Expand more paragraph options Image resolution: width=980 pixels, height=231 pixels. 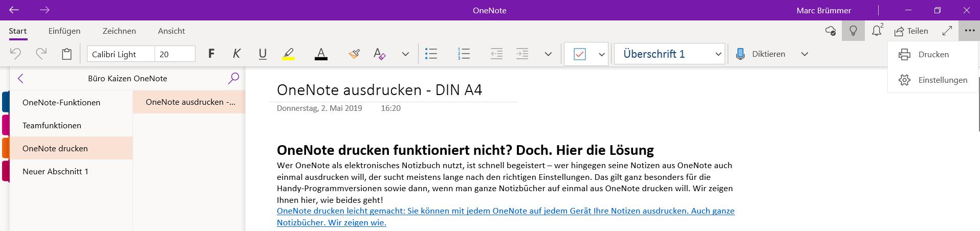point(548,54)
